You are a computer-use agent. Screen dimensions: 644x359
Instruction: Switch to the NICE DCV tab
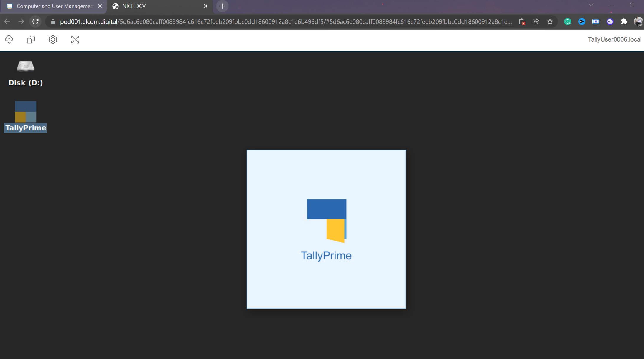159,6
